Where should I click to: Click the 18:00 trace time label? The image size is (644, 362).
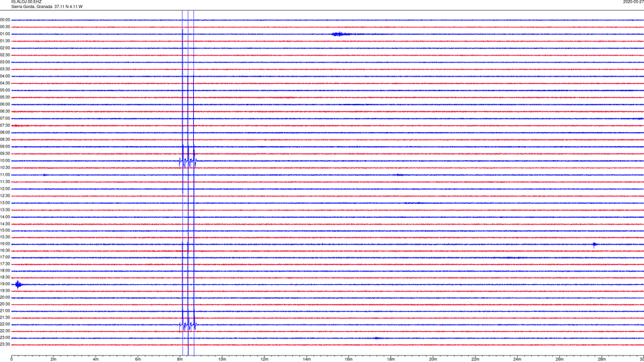5,270
